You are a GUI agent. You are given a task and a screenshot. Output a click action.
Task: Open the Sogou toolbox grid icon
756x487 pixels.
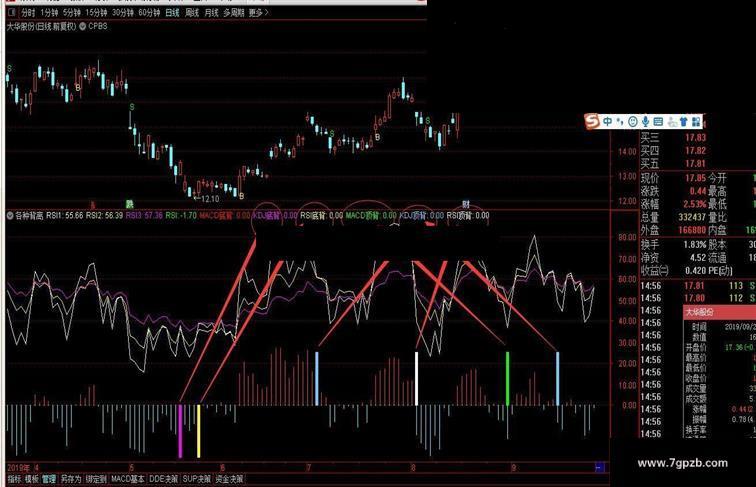(696, 122)
